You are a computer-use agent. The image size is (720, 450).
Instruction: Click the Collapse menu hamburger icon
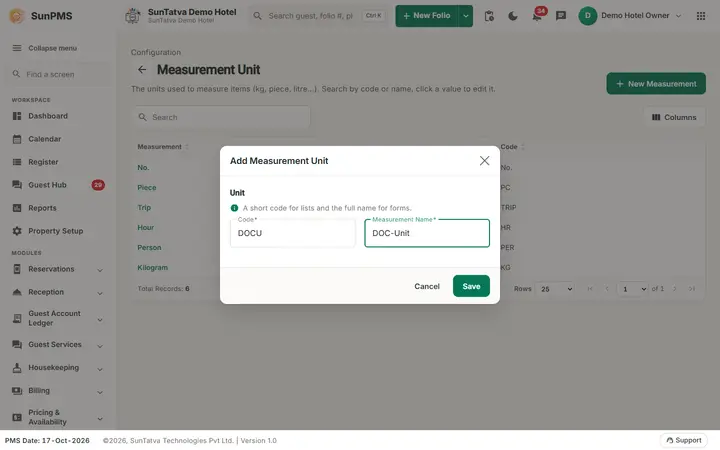[x=17, y=48]
